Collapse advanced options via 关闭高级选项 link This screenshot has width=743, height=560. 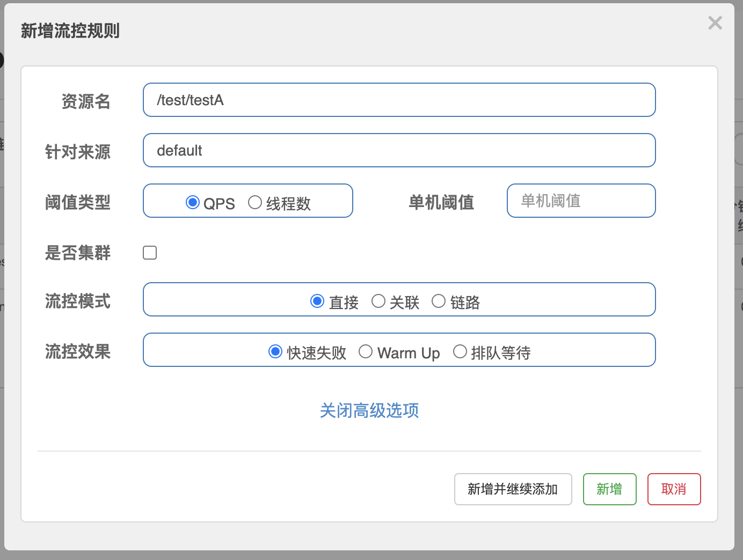(369, 410)
